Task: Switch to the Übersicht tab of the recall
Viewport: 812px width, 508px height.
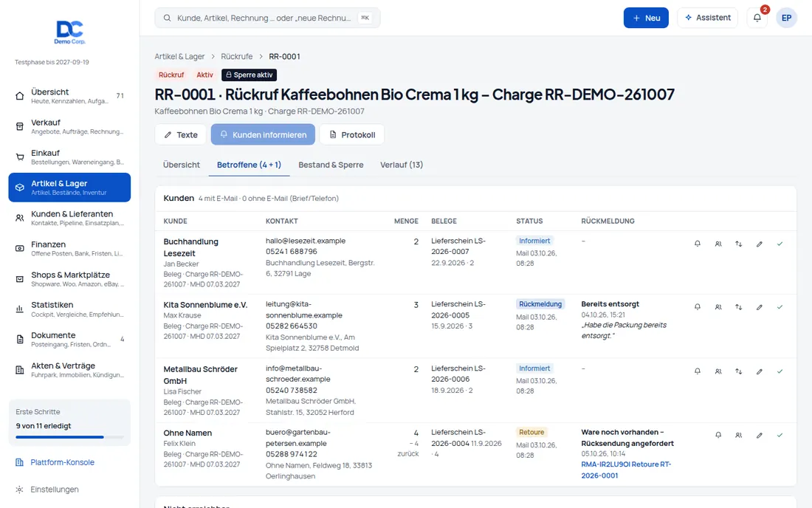Action: coord(182,165)
